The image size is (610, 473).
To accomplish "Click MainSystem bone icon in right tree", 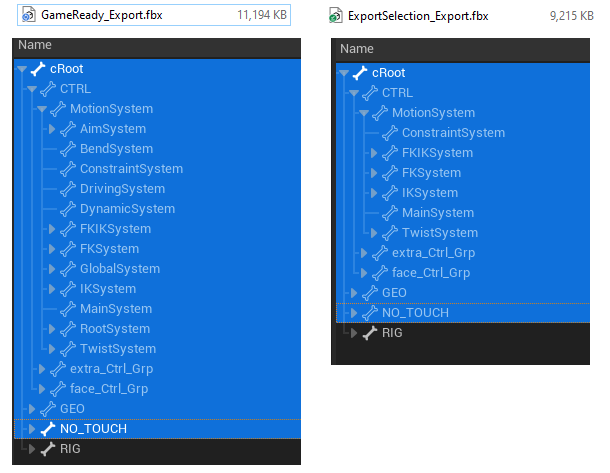I will [390, 213].
